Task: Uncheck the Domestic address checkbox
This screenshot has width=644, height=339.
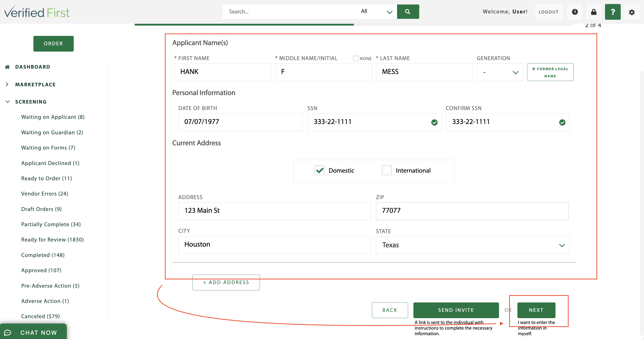Action: click(x=319, y=170)
